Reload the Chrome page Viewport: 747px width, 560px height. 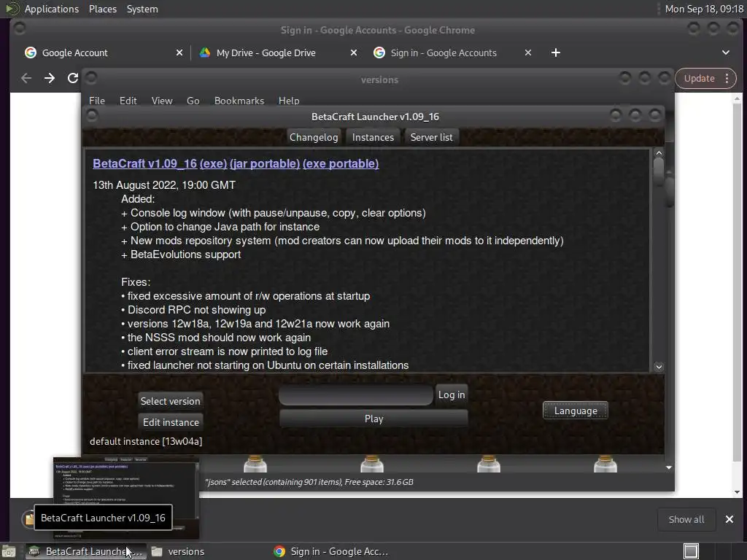(x=72, y=78)
